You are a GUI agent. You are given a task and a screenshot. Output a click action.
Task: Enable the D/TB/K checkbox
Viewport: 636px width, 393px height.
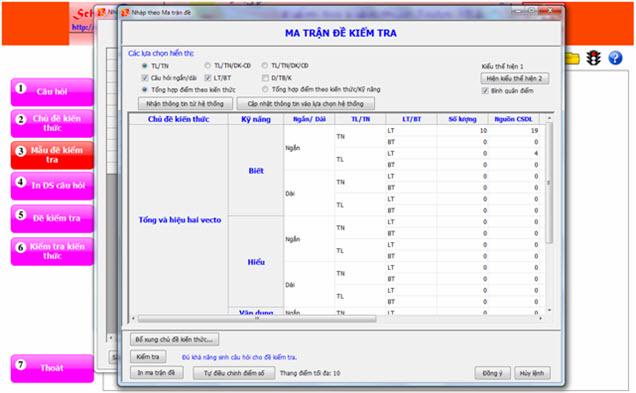tap(265, 77)
